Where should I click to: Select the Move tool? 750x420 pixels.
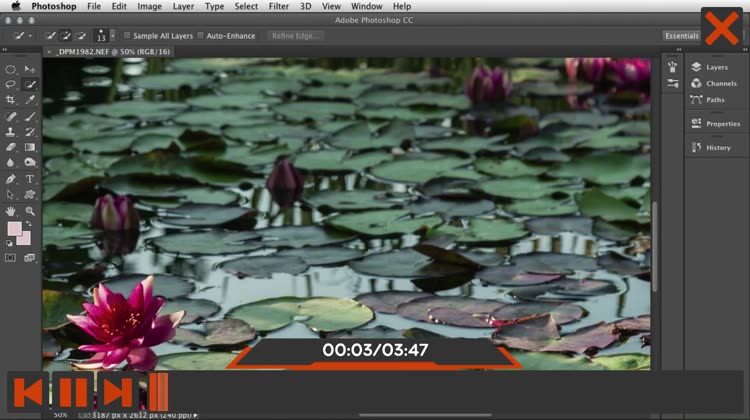[30, 70]
